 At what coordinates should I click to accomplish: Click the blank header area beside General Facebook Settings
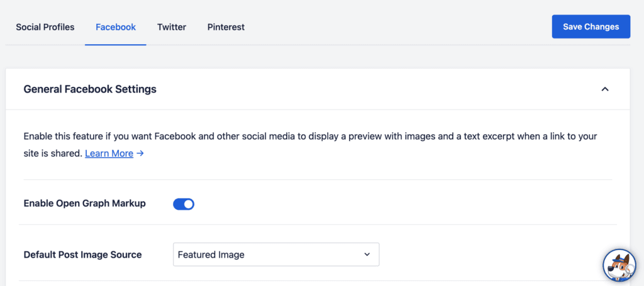[378, 89]
